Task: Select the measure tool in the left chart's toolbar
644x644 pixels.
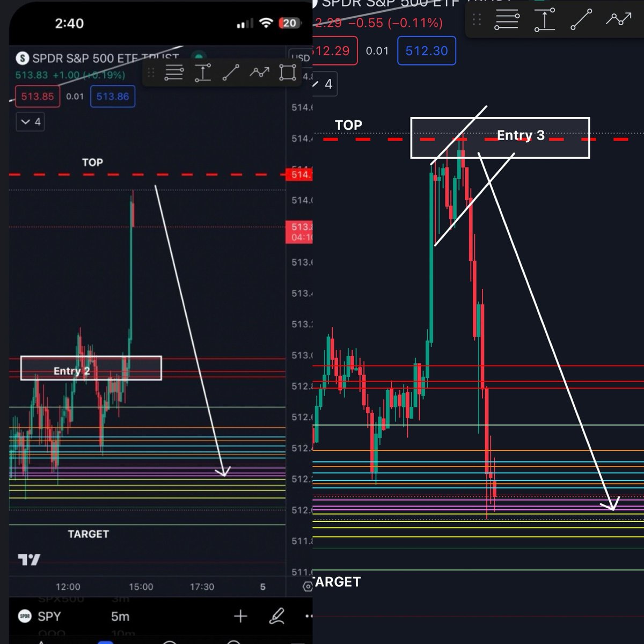Action: click(x=202, y=72)
